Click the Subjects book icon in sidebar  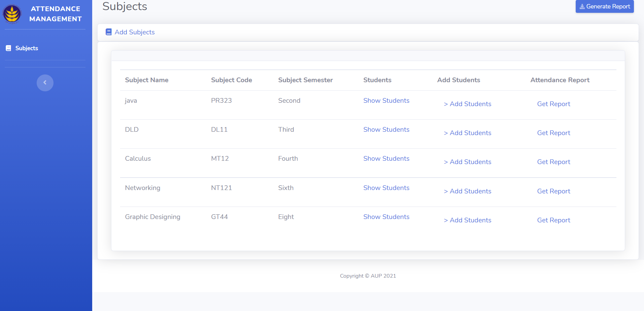[8, 48]
